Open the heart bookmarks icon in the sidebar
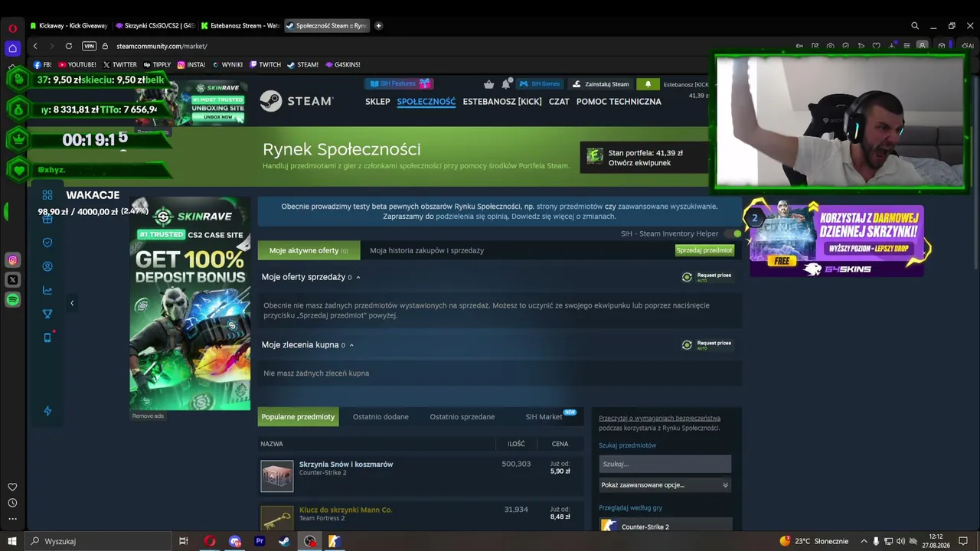 tap(12, 487)
